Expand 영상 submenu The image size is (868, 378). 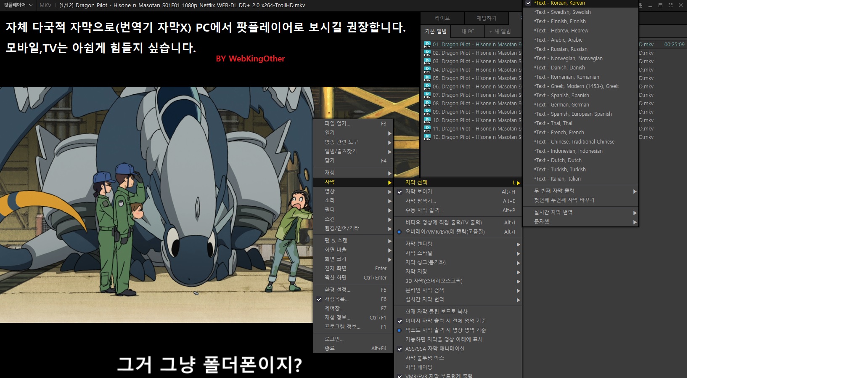coord(353,191)
